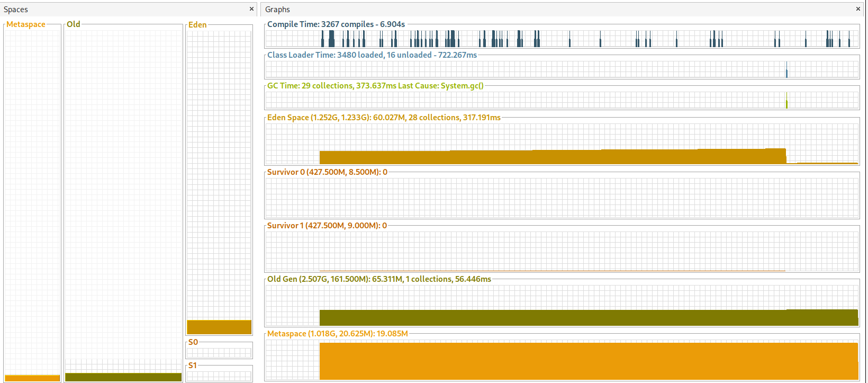
Task: Click the Metaspace graph title in Graphs
Action: (x=338, y=334)
